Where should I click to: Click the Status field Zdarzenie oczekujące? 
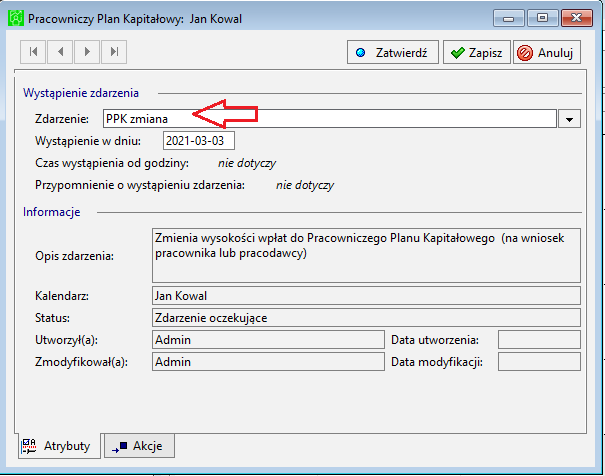coord(366,318)
